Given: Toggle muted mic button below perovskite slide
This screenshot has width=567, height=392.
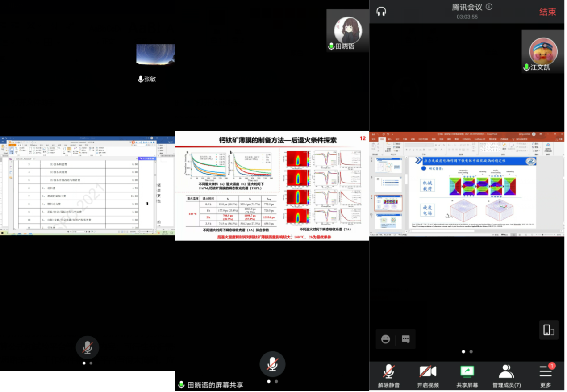Looking at the screenshot, I should click(x=272, y=364).
